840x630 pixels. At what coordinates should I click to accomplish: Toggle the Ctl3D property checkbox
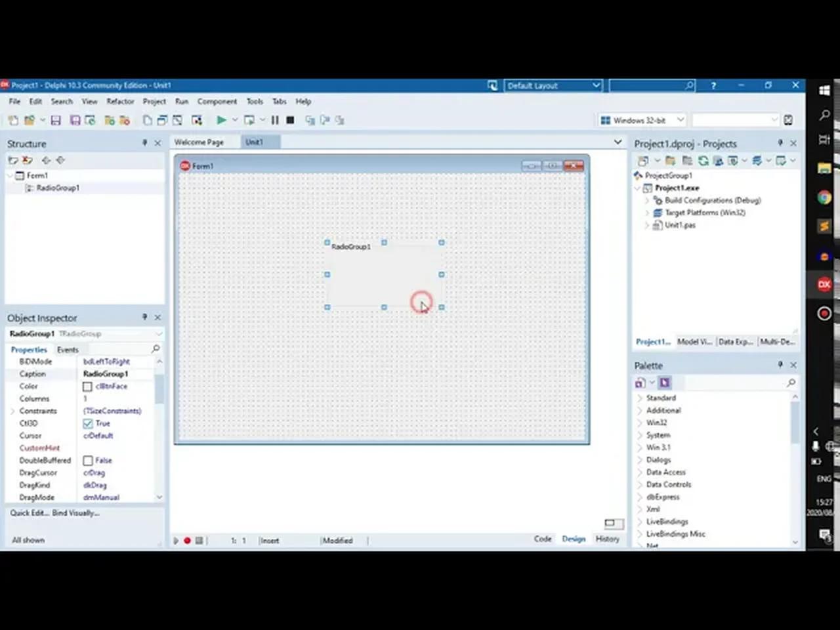click(x=88, y=423)
